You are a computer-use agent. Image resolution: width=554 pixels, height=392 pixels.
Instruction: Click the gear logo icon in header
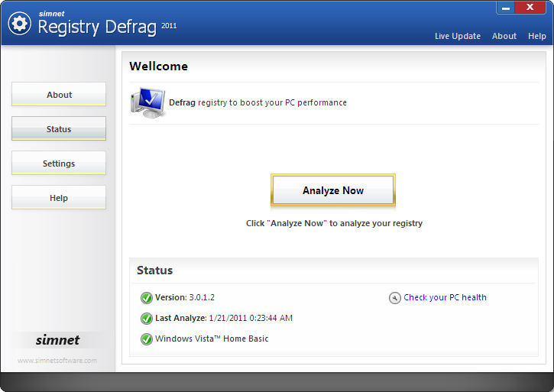pos(19,24)
